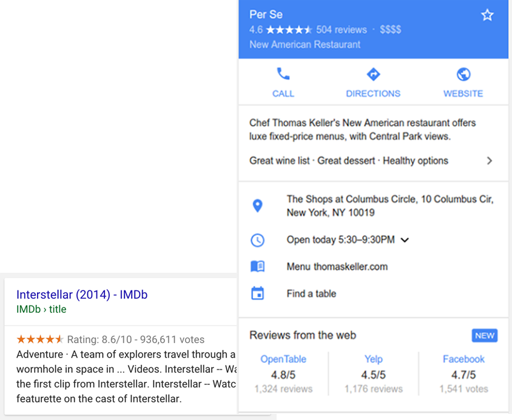The image size is (512, 420).
Task: Click the location pin icon by the address
Action: [x=258, y=205]
